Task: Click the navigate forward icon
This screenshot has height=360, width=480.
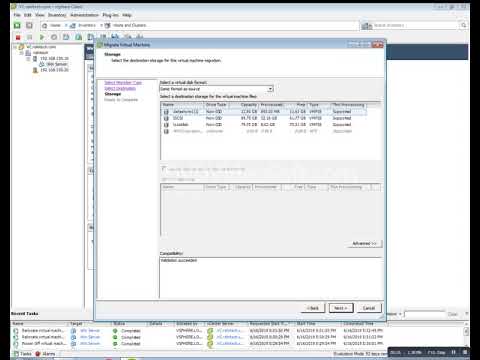Action: 29,25
